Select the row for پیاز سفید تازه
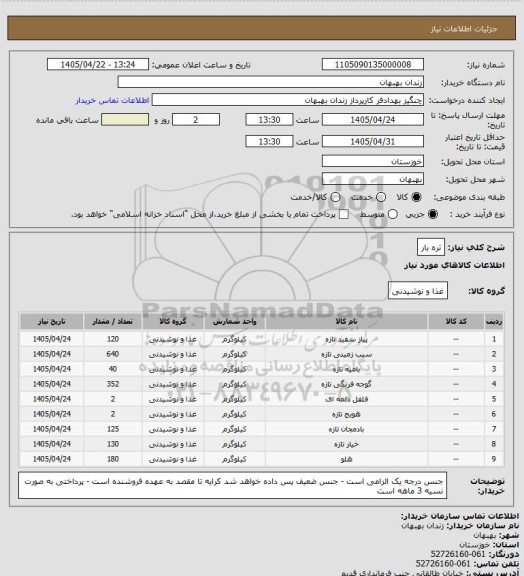This screenshot has width=524, height=576. click(x=262, y=339)
